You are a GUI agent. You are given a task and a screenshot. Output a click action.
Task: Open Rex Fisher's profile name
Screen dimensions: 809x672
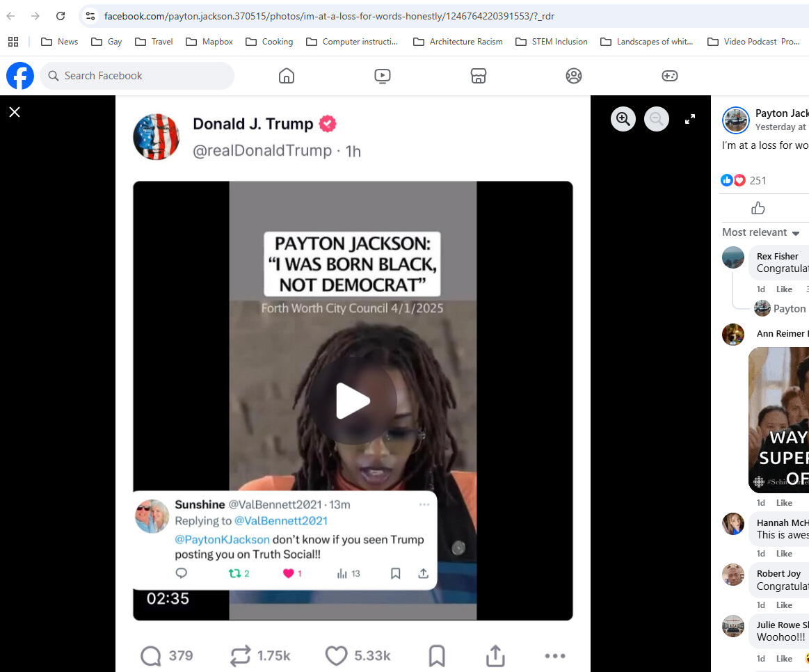(777, 256)
